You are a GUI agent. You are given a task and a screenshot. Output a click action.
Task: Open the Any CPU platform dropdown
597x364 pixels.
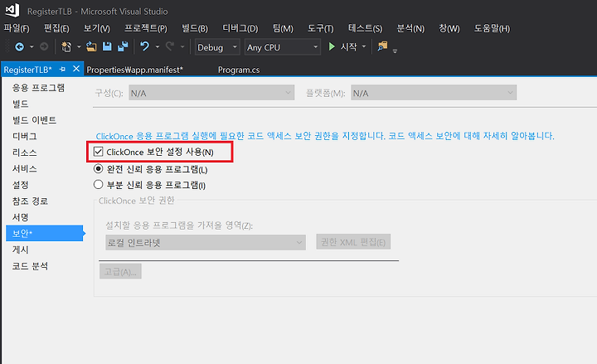(x=283, y=47)
